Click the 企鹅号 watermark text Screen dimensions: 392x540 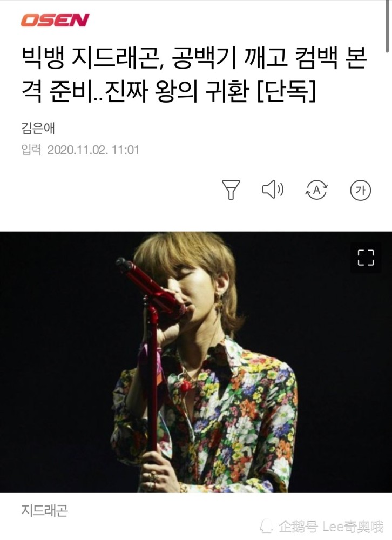tap(298, 527)
